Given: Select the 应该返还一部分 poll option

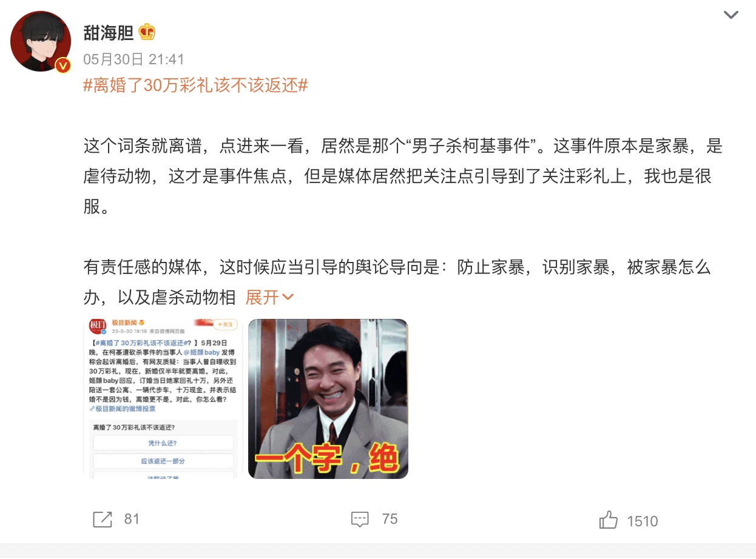Looking at the screenshot, I should (x=163, y=461).
